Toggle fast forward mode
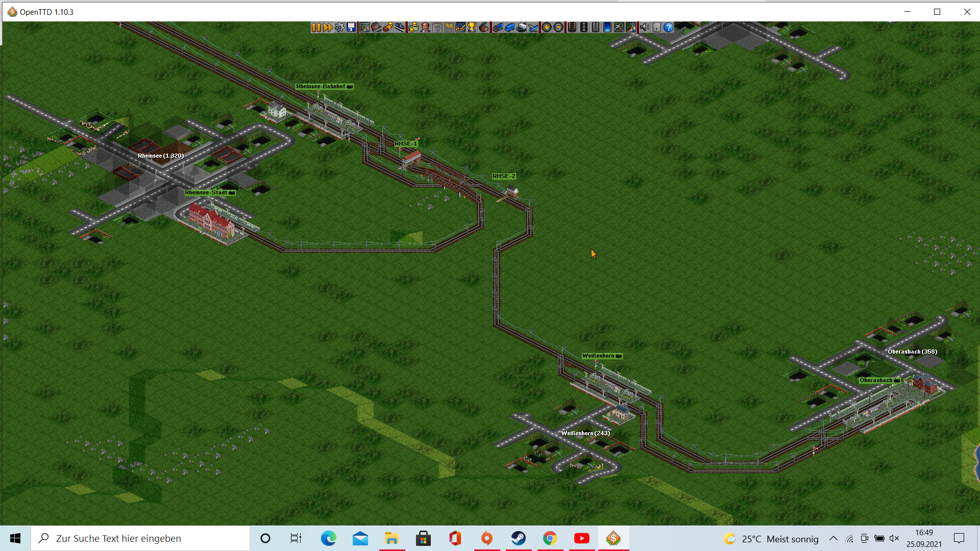The image size is (980, 551). coord(328,28)
